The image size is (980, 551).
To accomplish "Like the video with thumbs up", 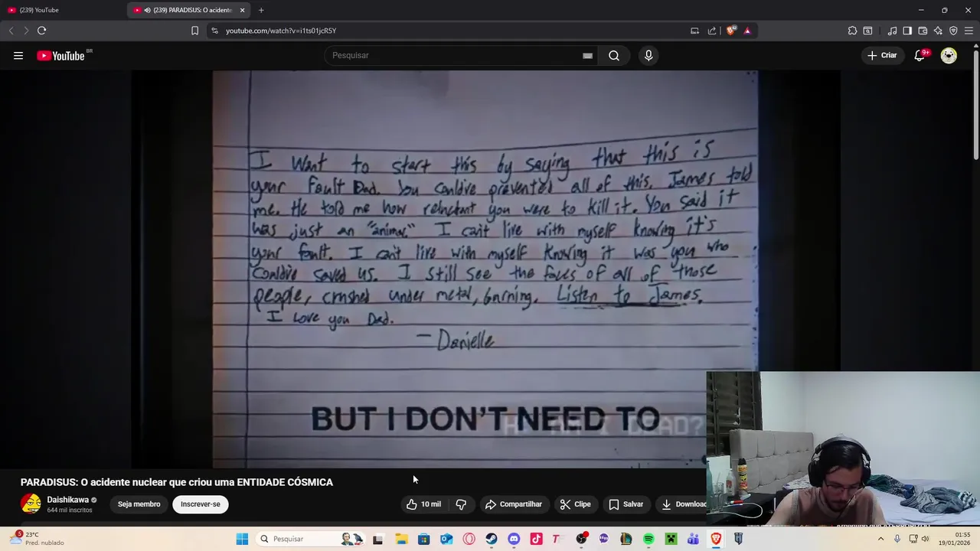I will tap(423, 504).
